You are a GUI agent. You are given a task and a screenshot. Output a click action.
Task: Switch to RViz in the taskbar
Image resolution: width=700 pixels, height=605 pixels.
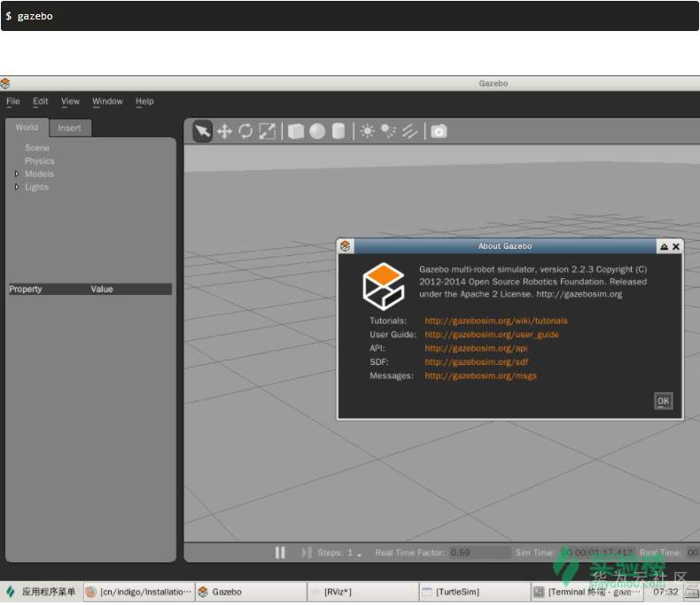[363, 592]
